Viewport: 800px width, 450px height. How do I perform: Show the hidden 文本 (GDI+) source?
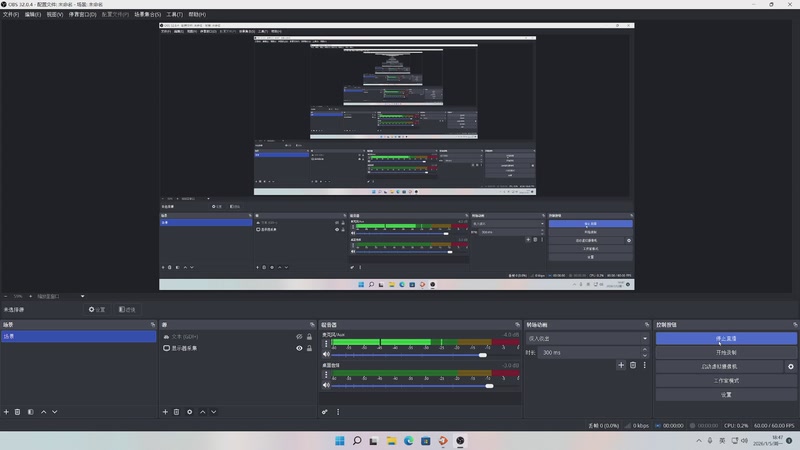click(x=299, y=337)
